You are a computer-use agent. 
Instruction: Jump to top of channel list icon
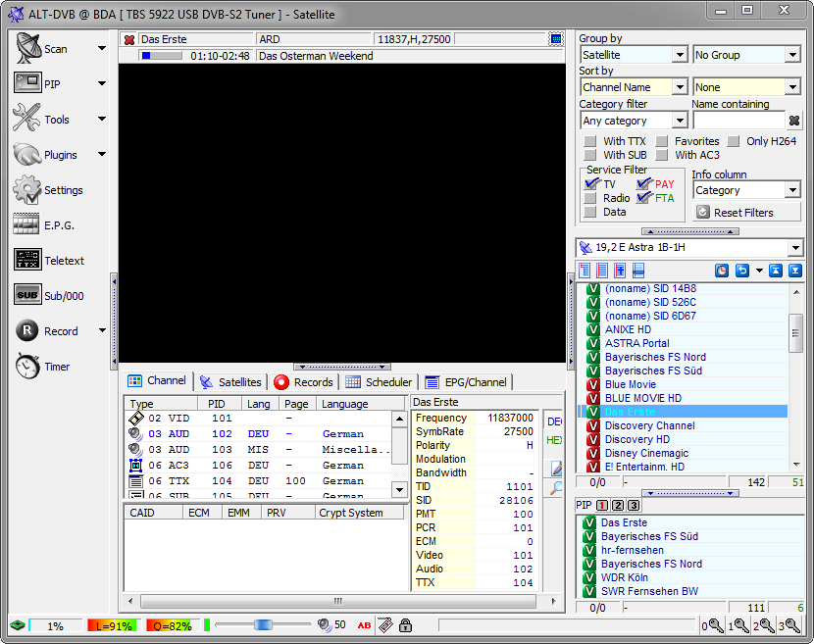[x=776, y=271]
